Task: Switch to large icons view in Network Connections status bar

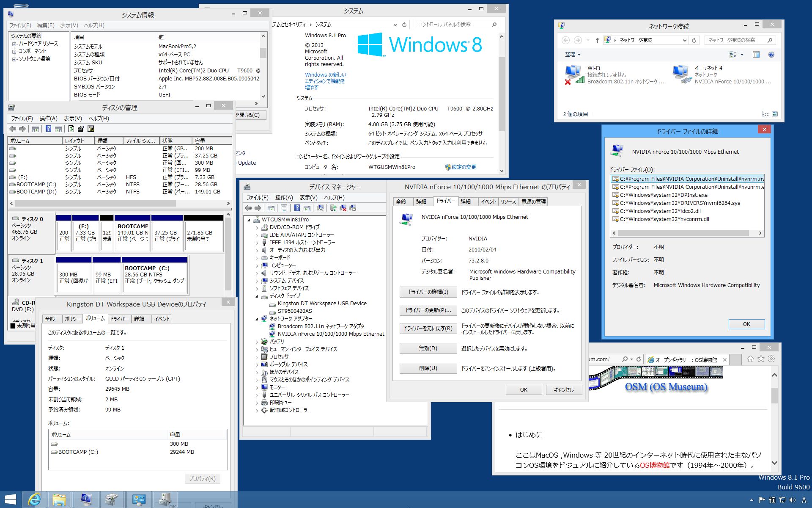Action: point(775,114)
